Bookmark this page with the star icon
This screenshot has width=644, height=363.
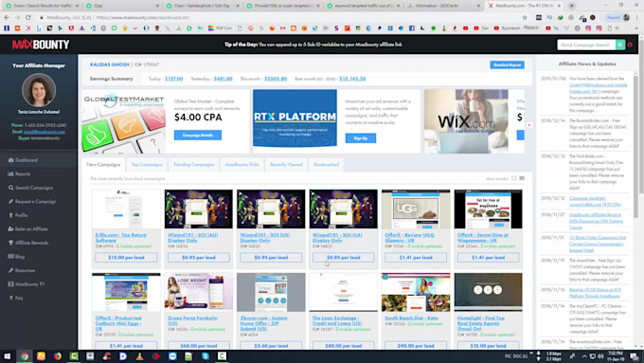[525, 18]
